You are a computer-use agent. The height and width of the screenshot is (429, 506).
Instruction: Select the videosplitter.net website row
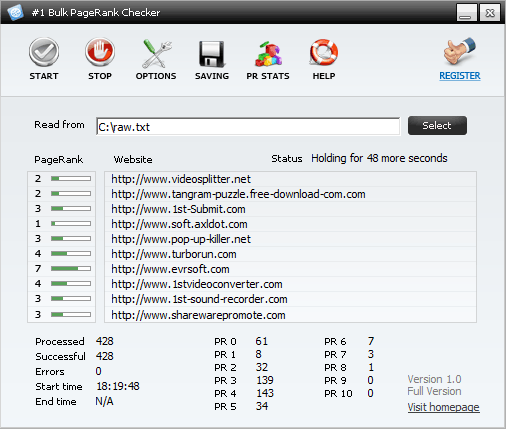[x=290, y=179]
